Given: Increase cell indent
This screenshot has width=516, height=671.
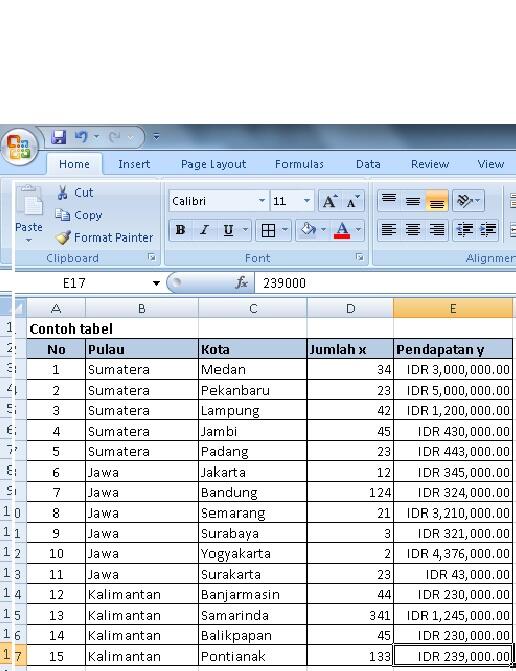Looking at the screenshot, I should [x=488, y=230].
